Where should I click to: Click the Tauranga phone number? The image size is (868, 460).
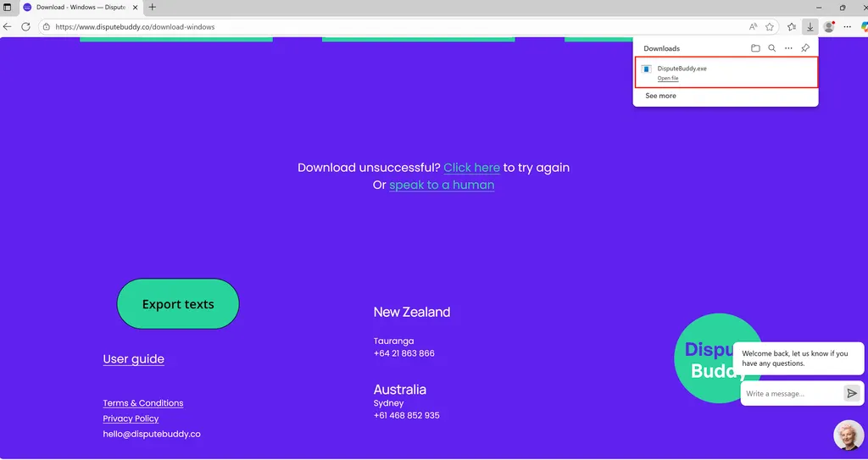404,353
